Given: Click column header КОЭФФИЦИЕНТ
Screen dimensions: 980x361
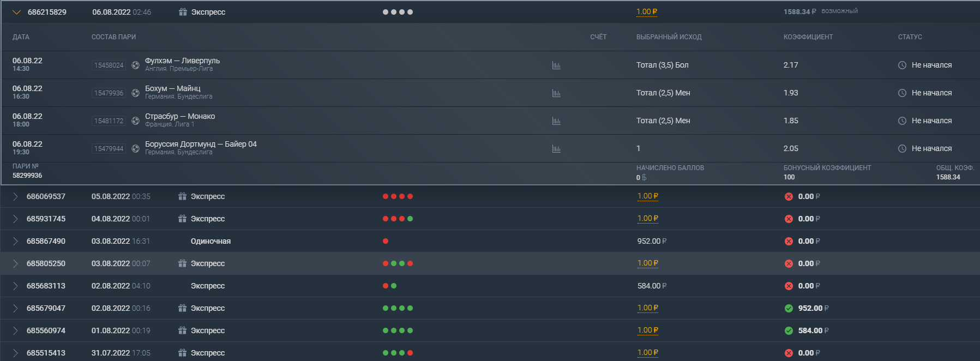Looking at the screenshot, I should pos(808,37).
